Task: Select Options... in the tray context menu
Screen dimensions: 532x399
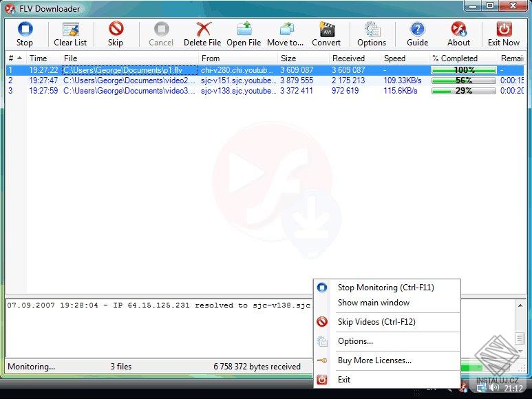Action: (386, 341)
